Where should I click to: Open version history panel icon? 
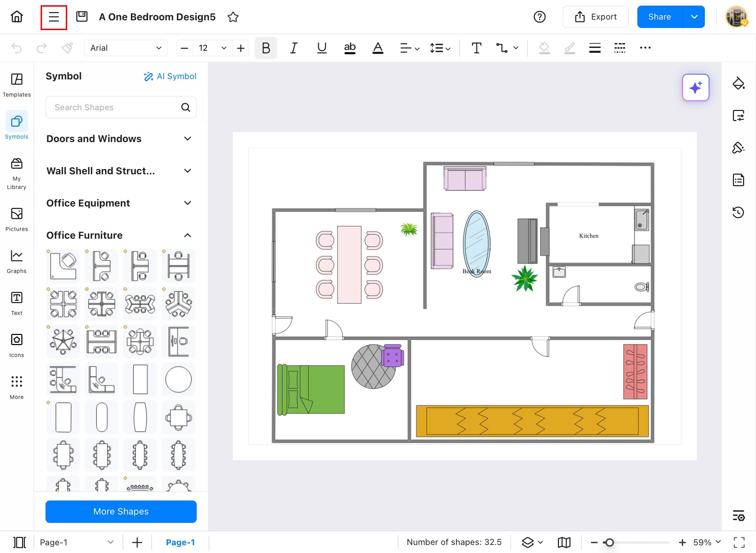(x=738, y=212)
